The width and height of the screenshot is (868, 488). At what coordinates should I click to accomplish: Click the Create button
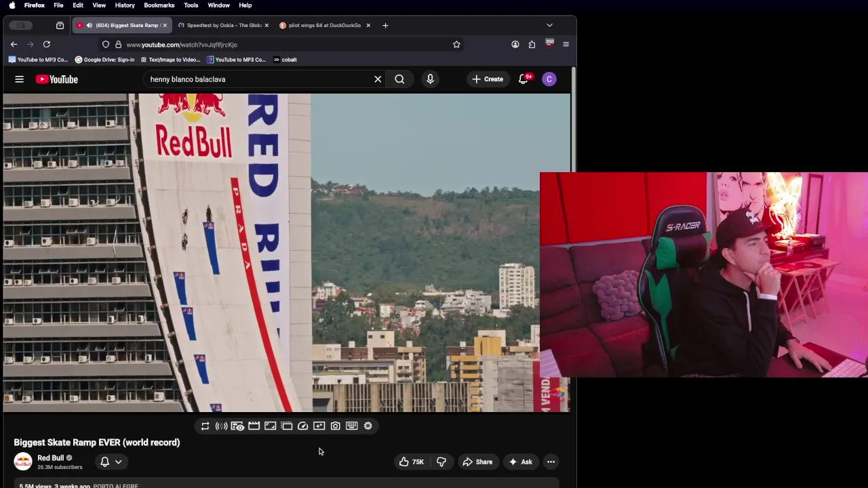pyautogui.click(x=488, y=79)
